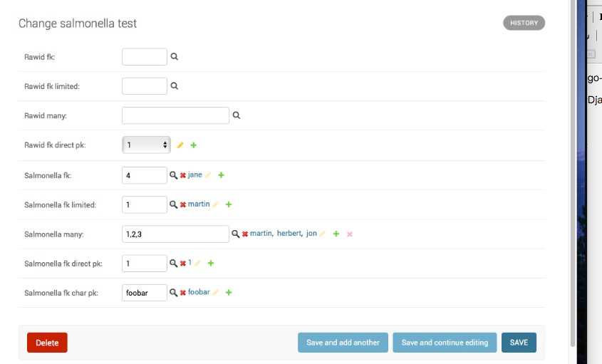Screen dimensions: 602x364
Task: Open lookup for Rawid fk field
Action: (174, 56)
